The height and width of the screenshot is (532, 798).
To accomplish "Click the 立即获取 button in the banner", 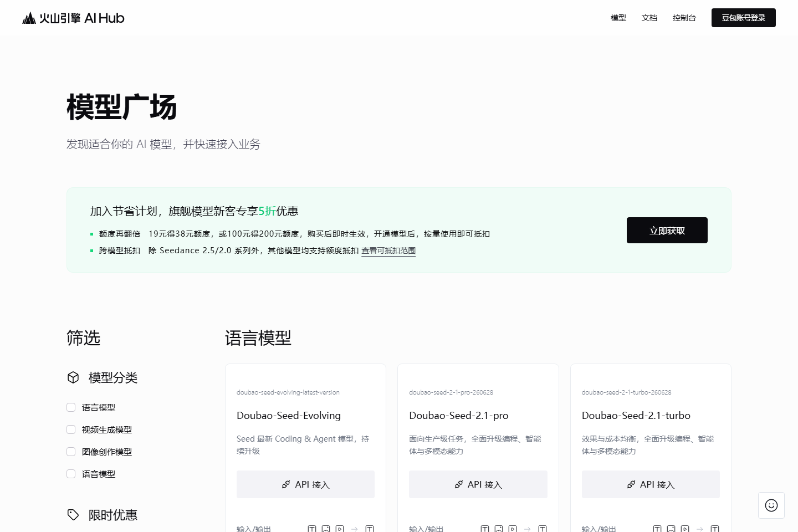I will pyautogui.click(x=667, y=230).
